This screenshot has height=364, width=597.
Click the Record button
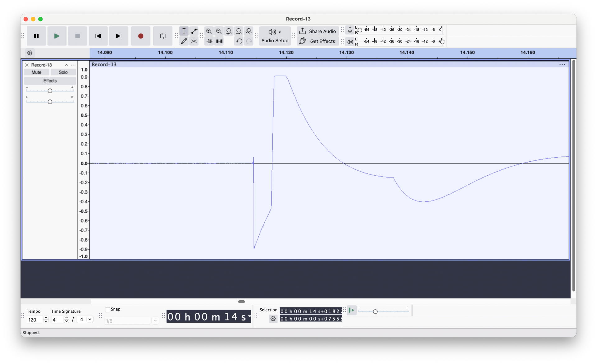click(141, 36)
